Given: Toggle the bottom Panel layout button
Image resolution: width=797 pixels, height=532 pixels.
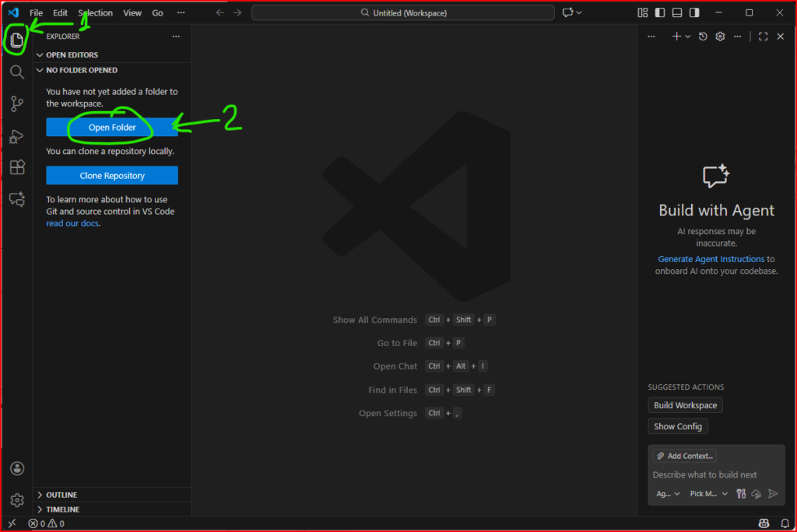Looking at the screenshot, I should (x=677, y=13).
